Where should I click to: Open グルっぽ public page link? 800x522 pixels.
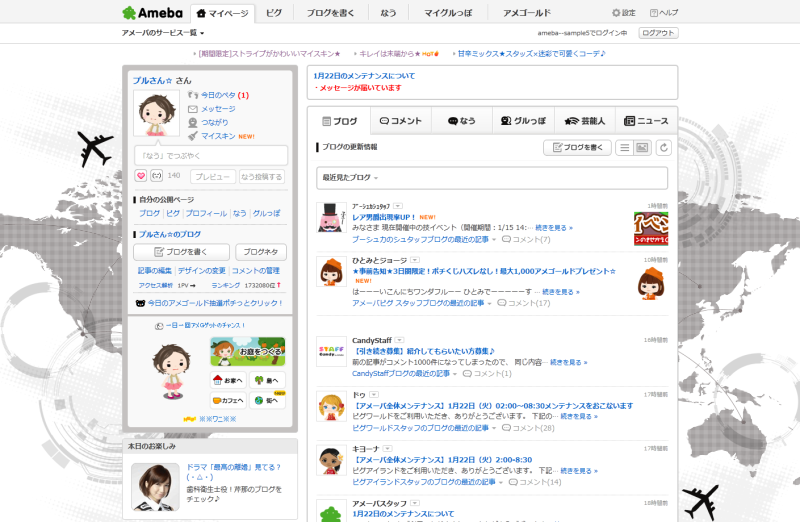pos(266,213)
